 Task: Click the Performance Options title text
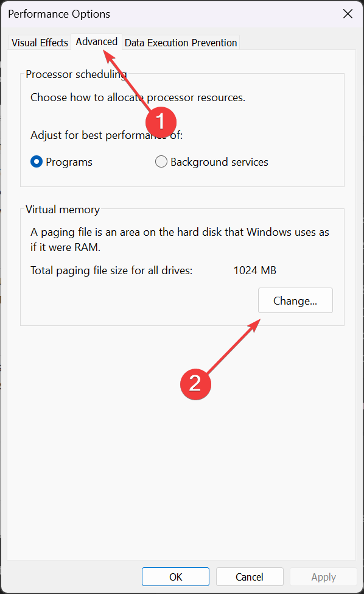point(59,14)
